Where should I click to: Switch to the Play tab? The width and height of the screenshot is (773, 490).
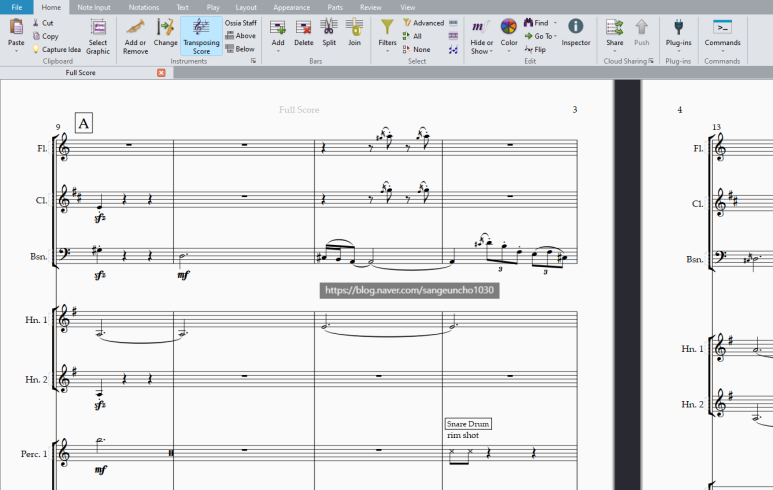point(213,7)
